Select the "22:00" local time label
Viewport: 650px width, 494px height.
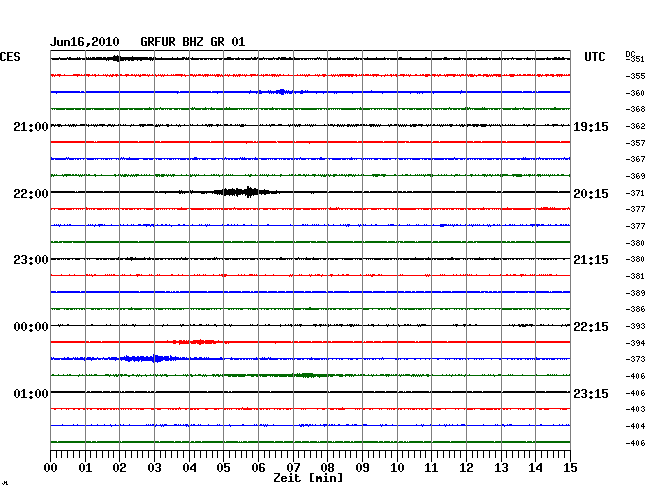click(x=31, y=194)
